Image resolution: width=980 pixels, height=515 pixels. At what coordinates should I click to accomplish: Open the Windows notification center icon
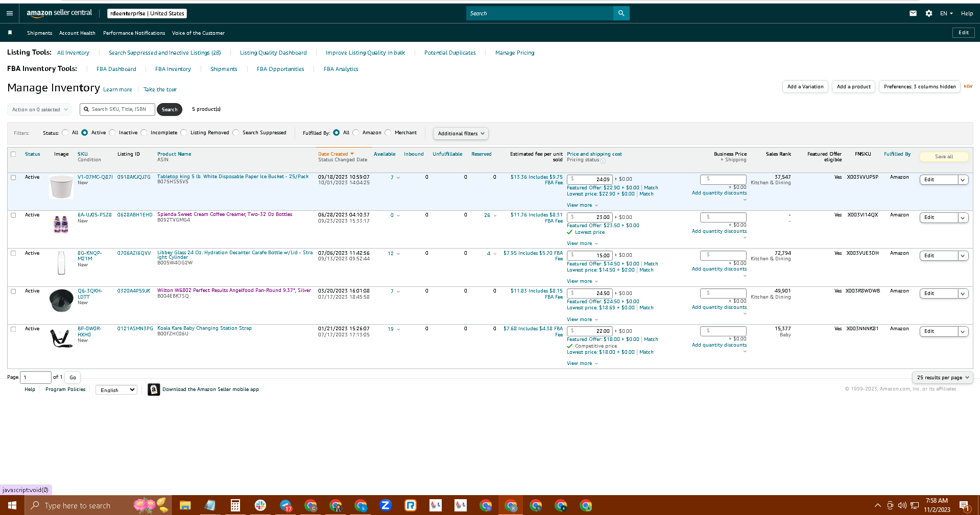pyautogui.click(x=965, y=506)
